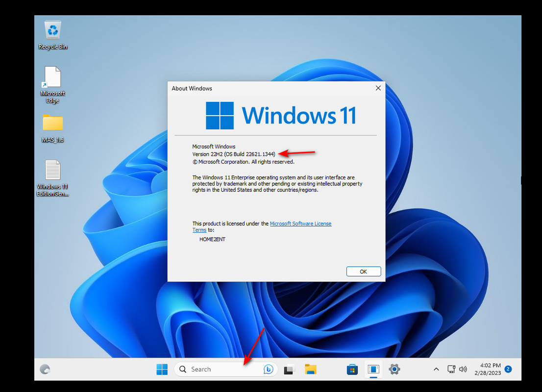Click the Microsoft Corporation copyright line

pyautogui.click(x=244, y=162)
